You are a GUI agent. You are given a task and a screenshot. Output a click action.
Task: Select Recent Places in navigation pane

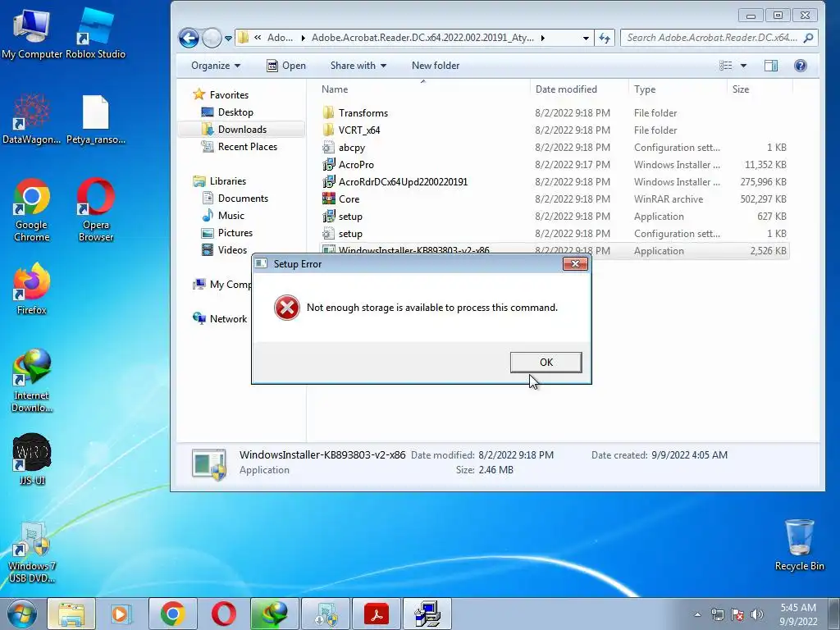(x=239, y=146)
